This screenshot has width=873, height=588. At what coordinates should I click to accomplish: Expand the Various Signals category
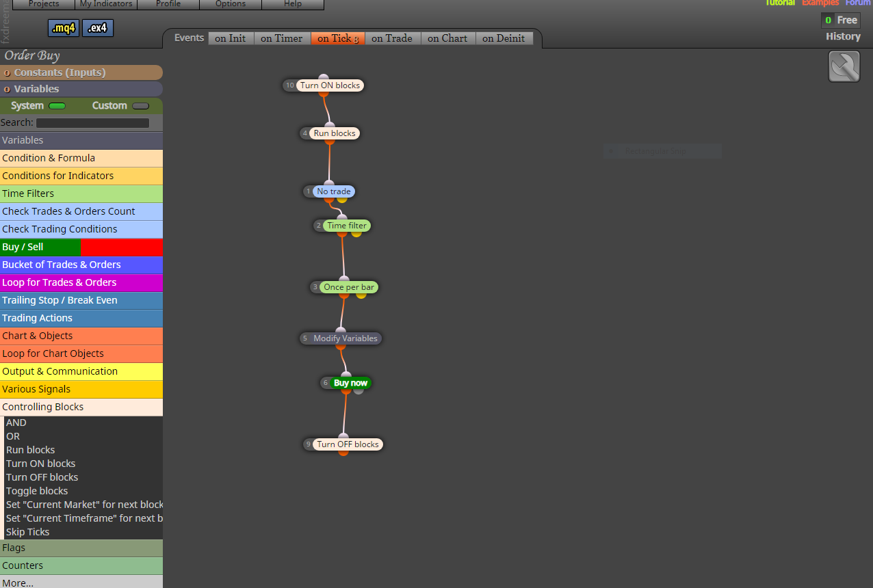click(81, 389)
